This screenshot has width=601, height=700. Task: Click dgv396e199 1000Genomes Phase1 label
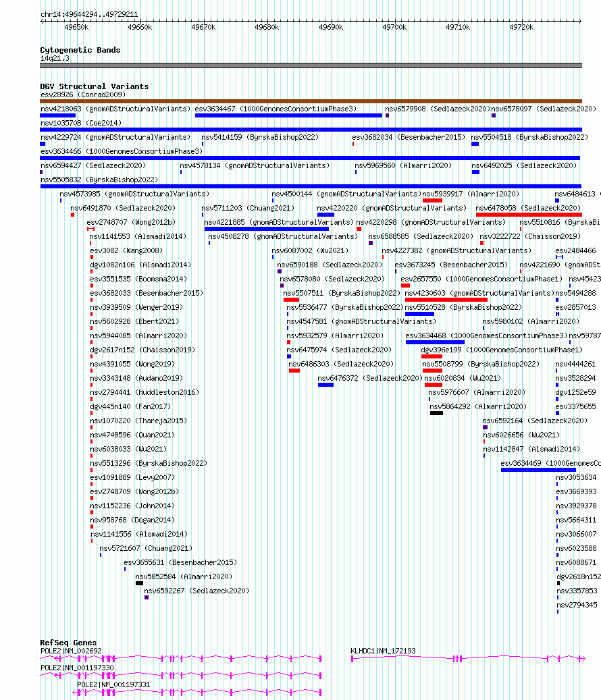click(x=502, y=350)
